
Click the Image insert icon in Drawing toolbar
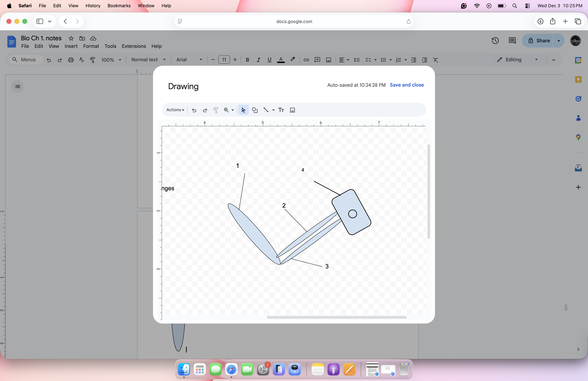pyautogui.click(x=292, y=110)
